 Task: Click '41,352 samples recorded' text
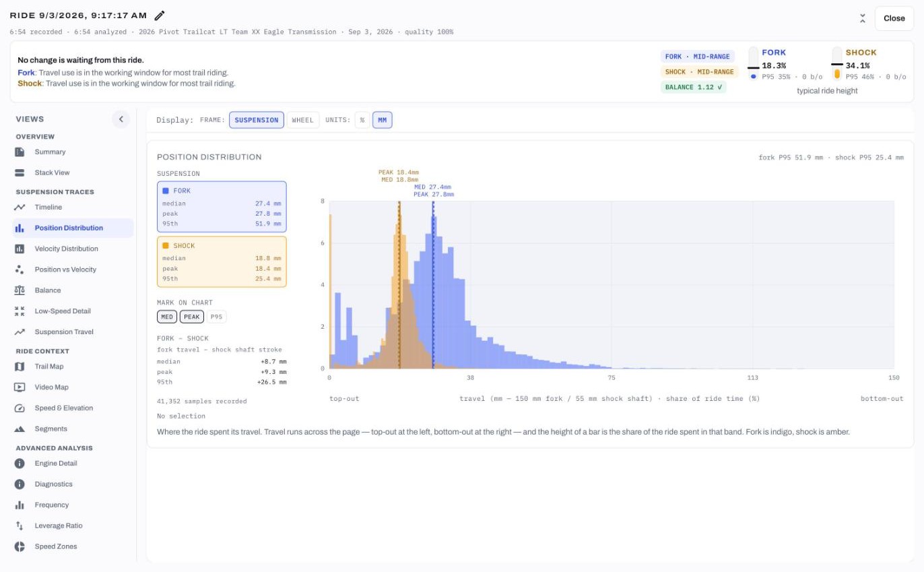click(x=202, y=402)
